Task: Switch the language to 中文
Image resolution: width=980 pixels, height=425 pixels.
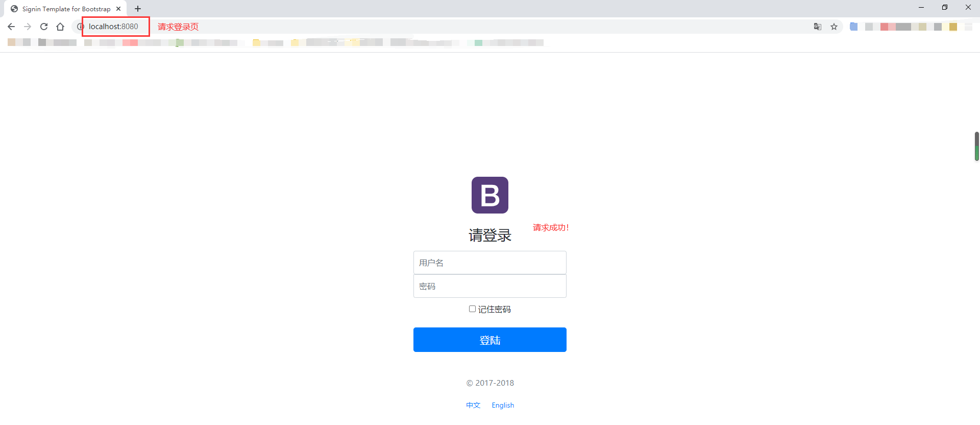Action: point(473,405)
